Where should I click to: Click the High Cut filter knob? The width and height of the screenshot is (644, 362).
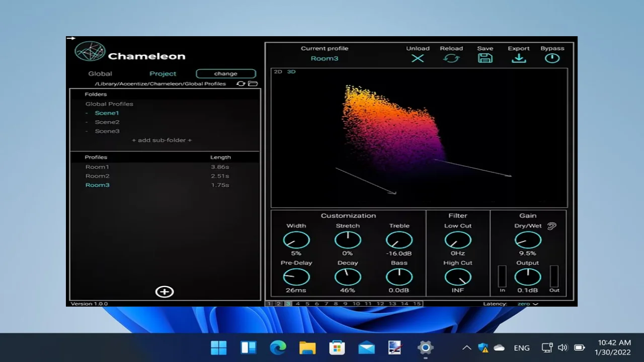tap(458, 277)
